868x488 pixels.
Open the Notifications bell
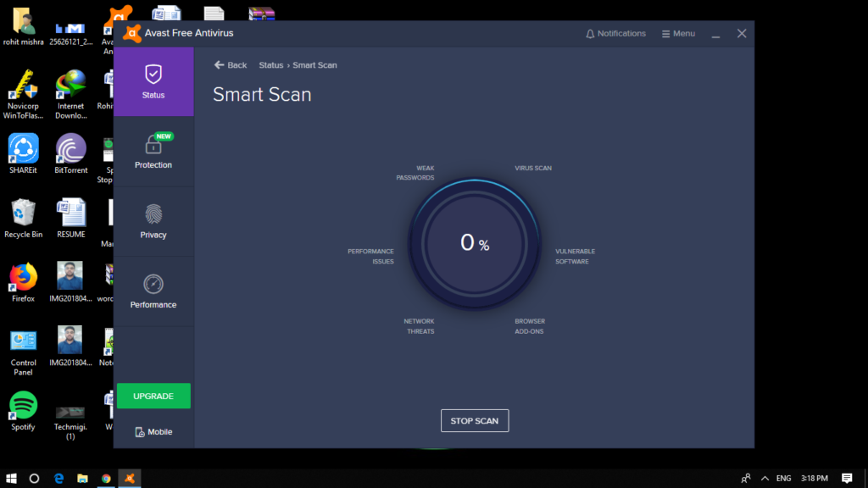615,34
